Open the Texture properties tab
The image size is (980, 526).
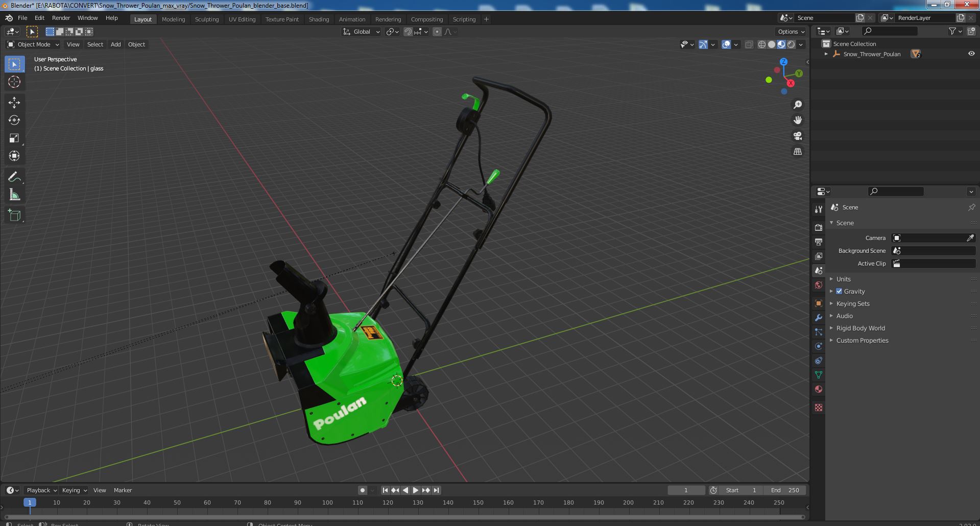click(x=819, y=408)
